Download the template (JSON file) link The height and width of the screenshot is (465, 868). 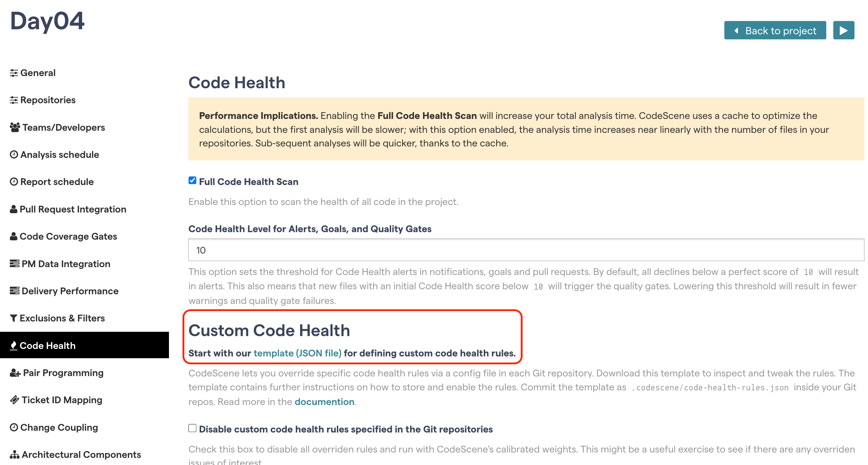pyautogui.click(x=298, y=353)
